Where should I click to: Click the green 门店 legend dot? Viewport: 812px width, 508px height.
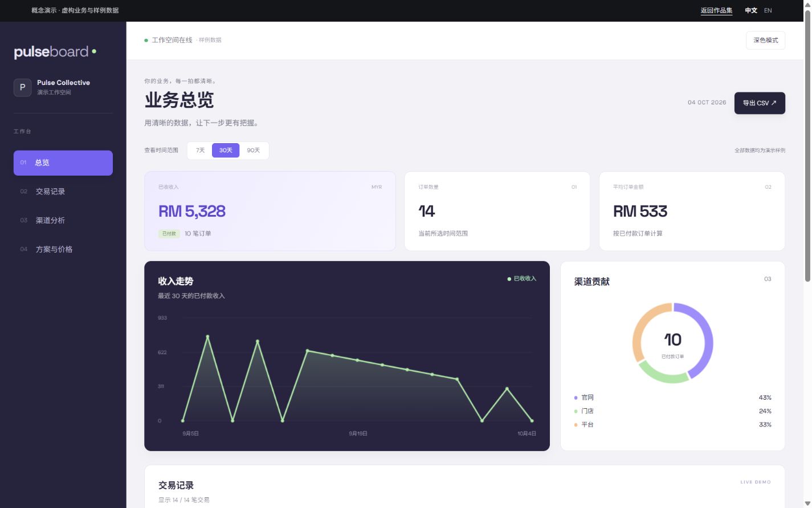(x=576, y=411)
